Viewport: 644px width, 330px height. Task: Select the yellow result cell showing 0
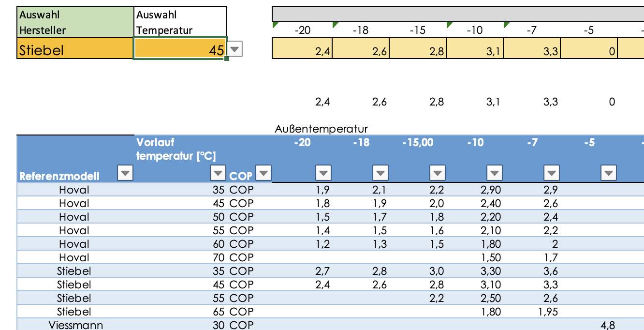pos(589,49)
